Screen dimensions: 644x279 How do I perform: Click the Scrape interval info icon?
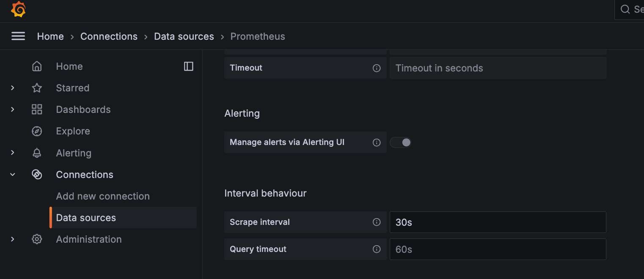[377, 222]
